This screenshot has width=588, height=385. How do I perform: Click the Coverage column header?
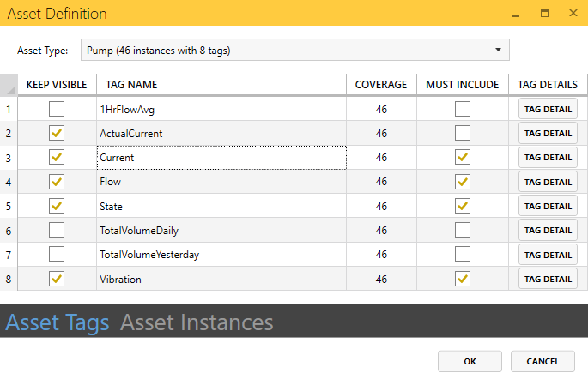point(381,84)
